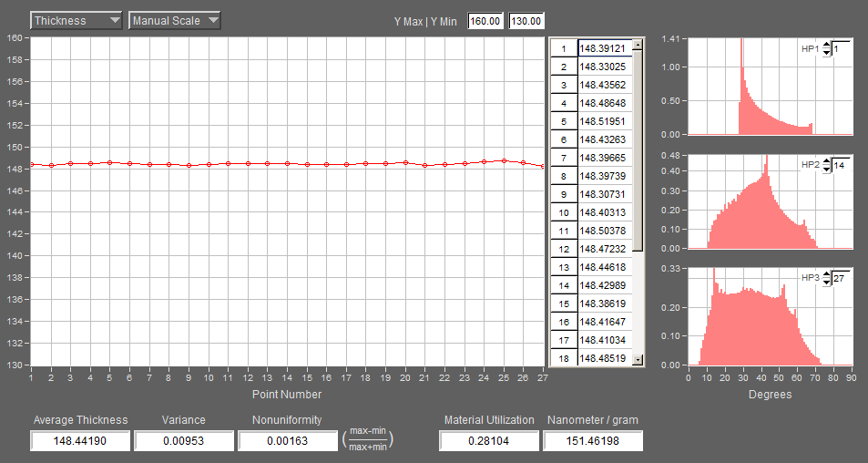Select the Material Utilization value 0.28104

tap(489, 441)
